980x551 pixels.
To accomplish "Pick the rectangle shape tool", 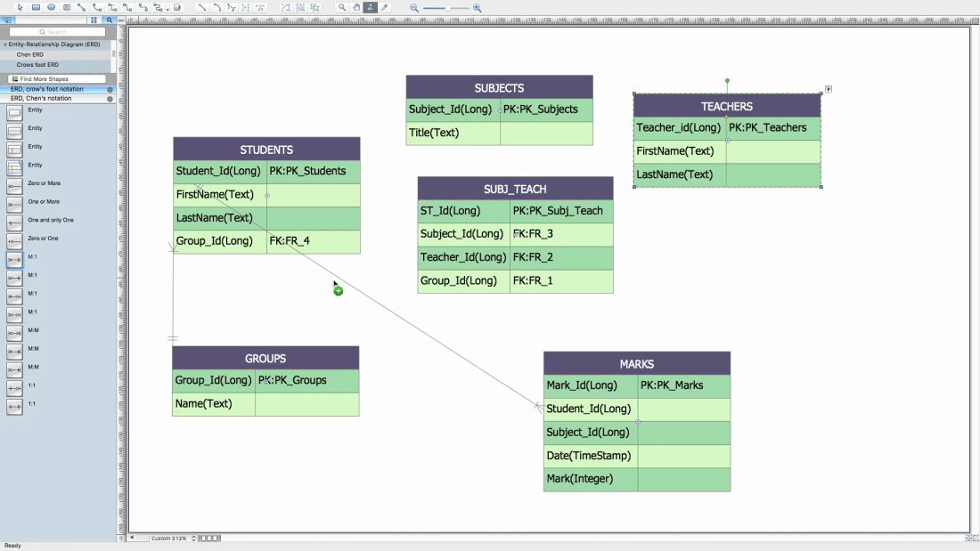I will pyautogui.click(x=36, y=7).
